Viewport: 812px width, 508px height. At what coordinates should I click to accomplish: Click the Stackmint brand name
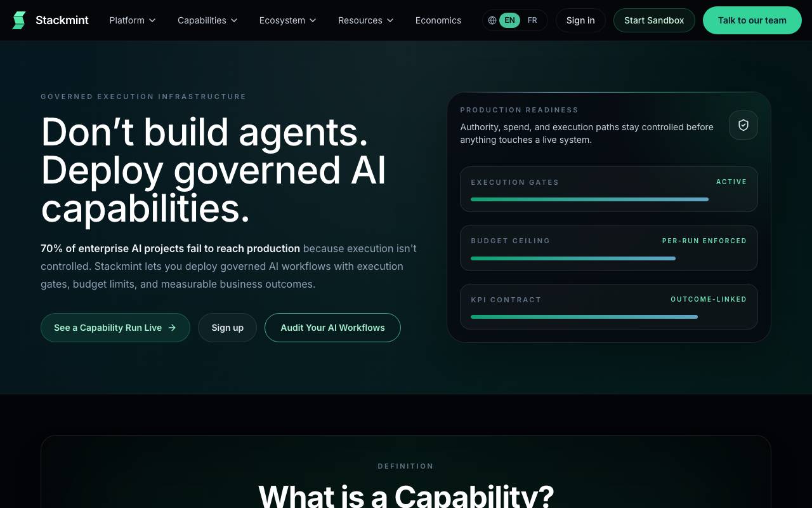[62, 20]
